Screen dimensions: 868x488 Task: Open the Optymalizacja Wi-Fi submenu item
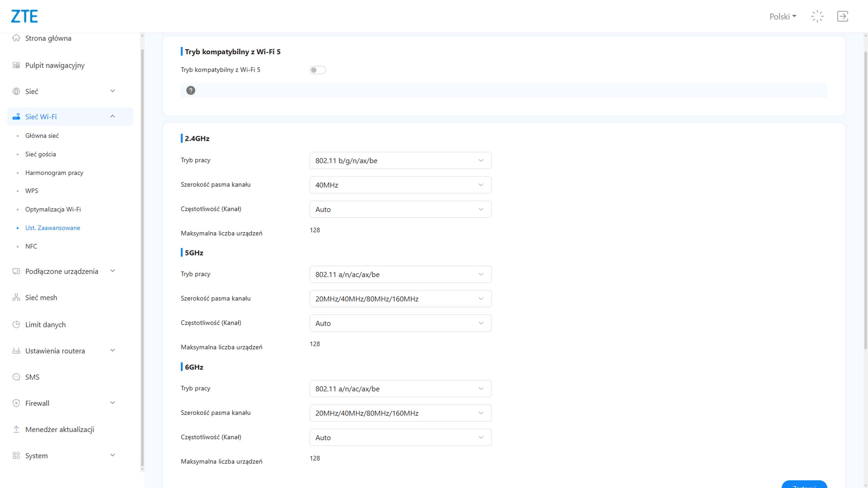pyautogui.click(x=53, y=209)
